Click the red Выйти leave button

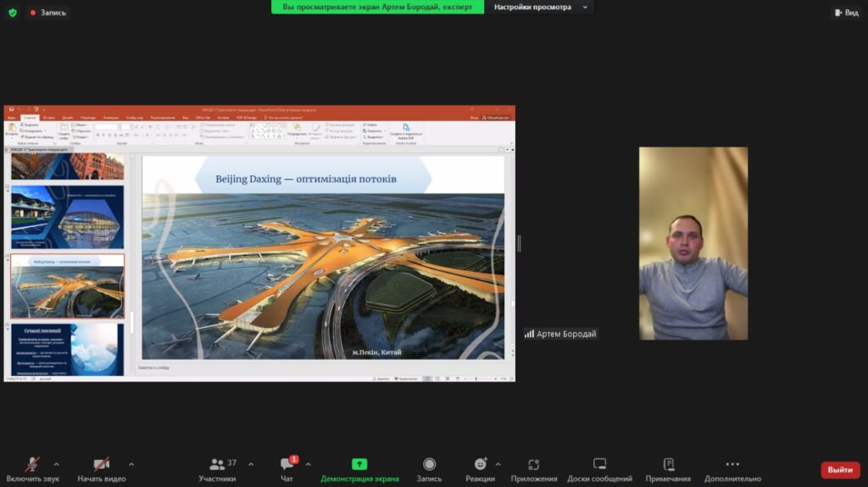tap(839, 470)
